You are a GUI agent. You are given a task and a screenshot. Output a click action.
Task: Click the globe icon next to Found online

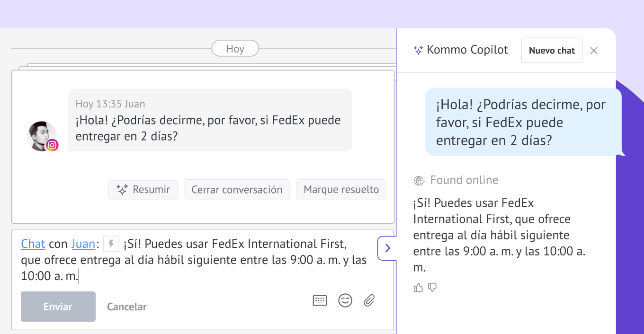[419, 181]
